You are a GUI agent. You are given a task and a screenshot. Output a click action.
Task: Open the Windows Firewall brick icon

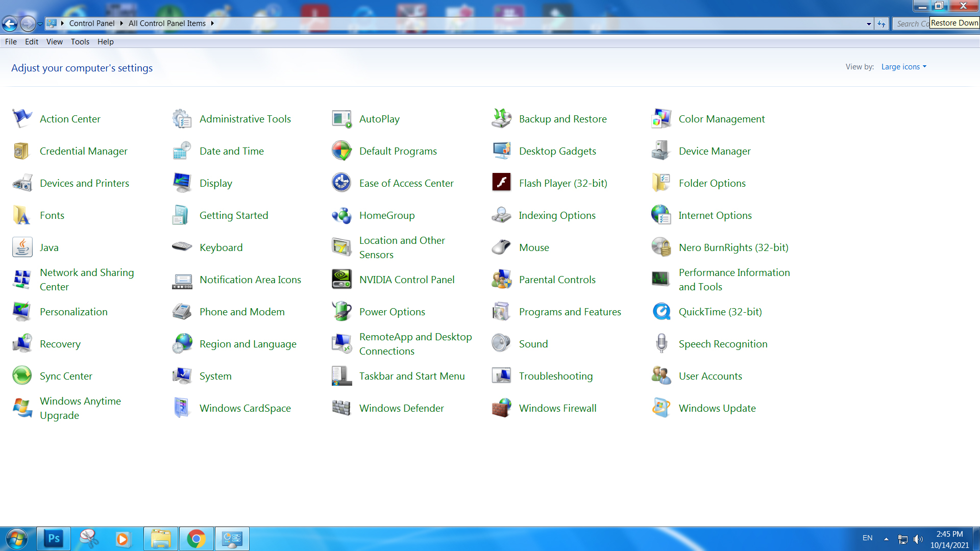click(x=502, y=408)
